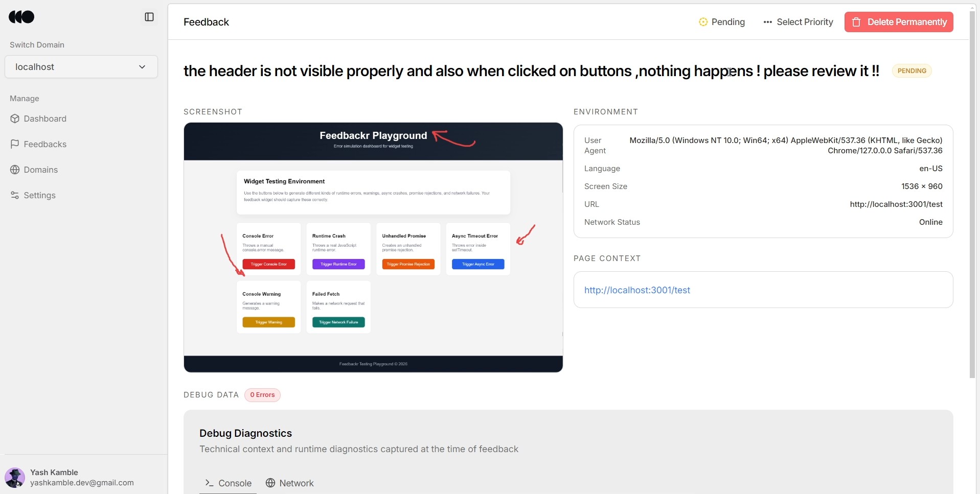The image size is (980, 494).
Task: Click the PENDING status badge
Action: point(911,71)
